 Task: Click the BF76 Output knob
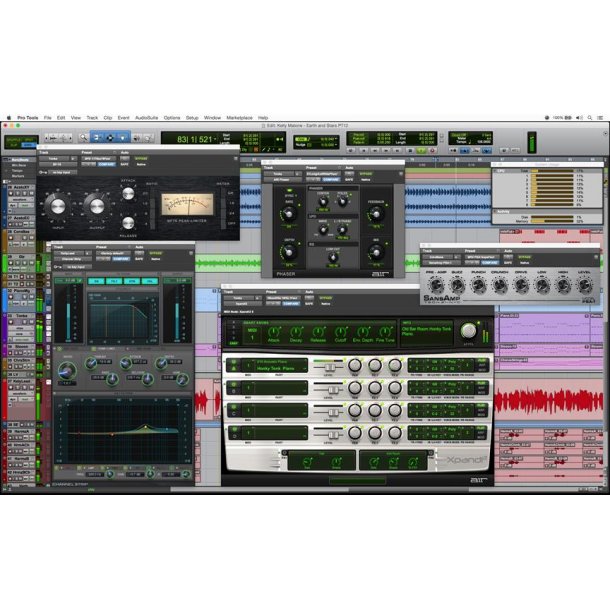point(97,206)
